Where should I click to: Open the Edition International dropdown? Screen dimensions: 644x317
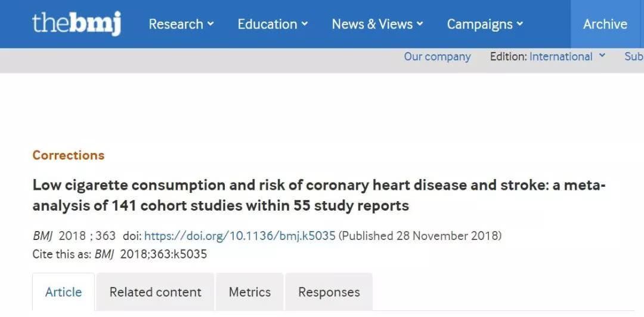tap(561, 56)
